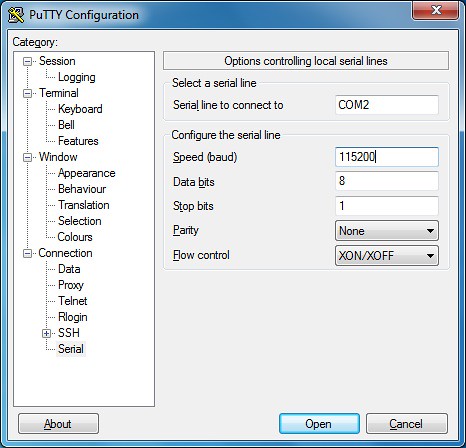The height and width of the screenshot is (448, 466).
Task: Click 'Options controlling local serial lines' header
Action: 306,61
